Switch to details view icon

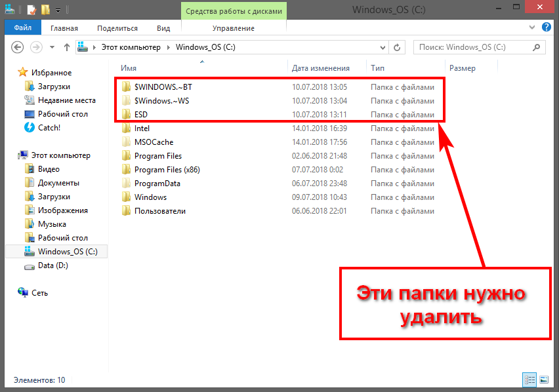(529, 380)
